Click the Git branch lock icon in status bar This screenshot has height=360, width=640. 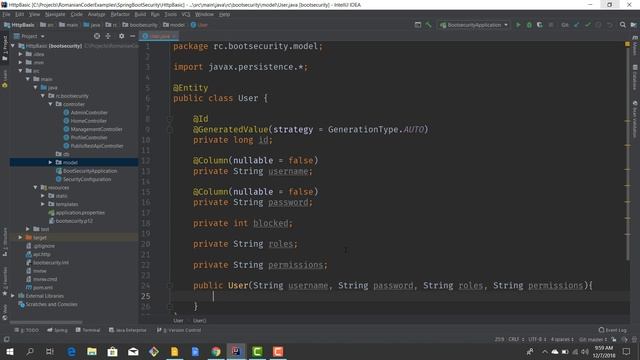point(614,339)
